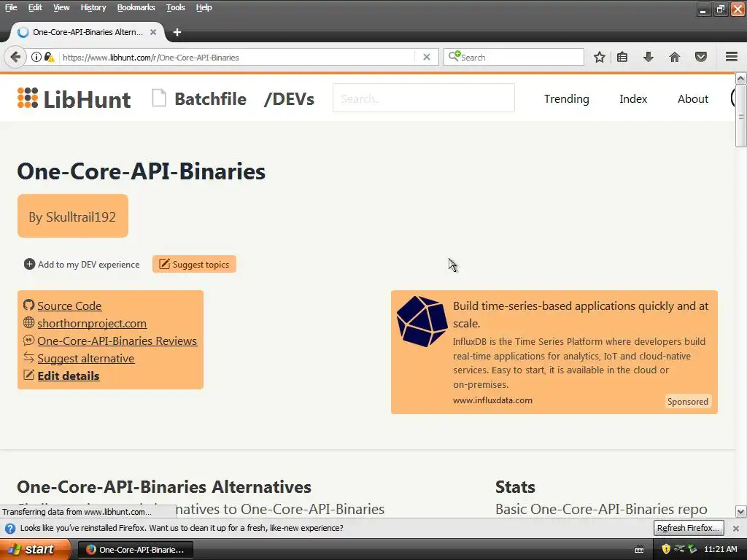Close the One-Core-API-Binaries tab

(153, 32)
